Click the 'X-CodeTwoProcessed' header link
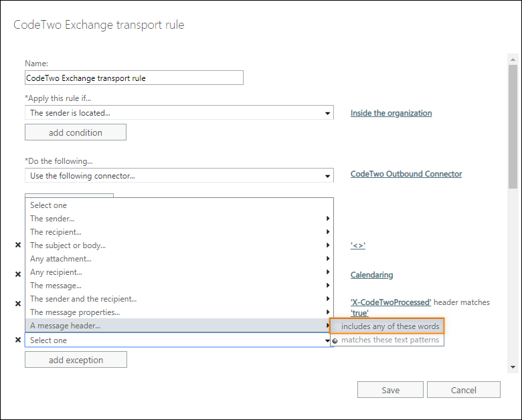522x420 pixels. (x=391, y=302)
